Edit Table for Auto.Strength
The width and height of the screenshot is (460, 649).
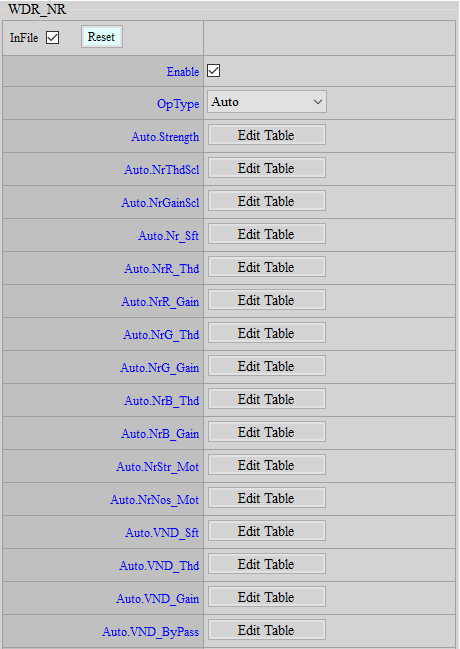[x=267, y=135]
